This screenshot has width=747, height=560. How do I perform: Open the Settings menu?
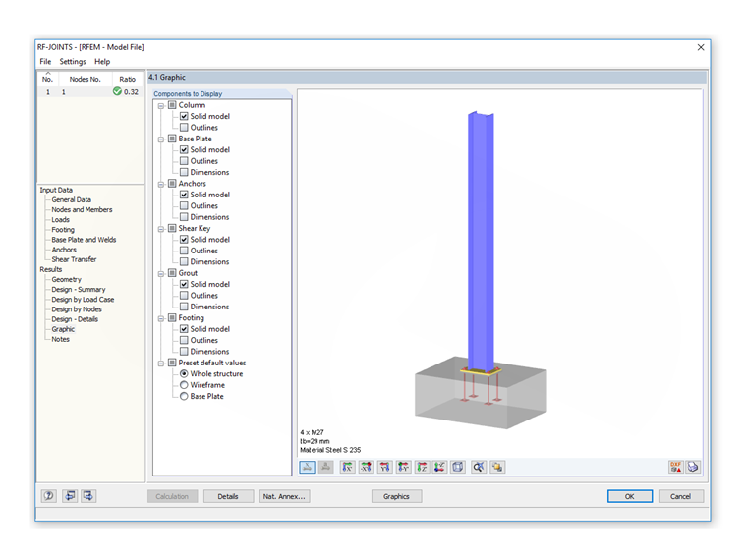(73, 62)
